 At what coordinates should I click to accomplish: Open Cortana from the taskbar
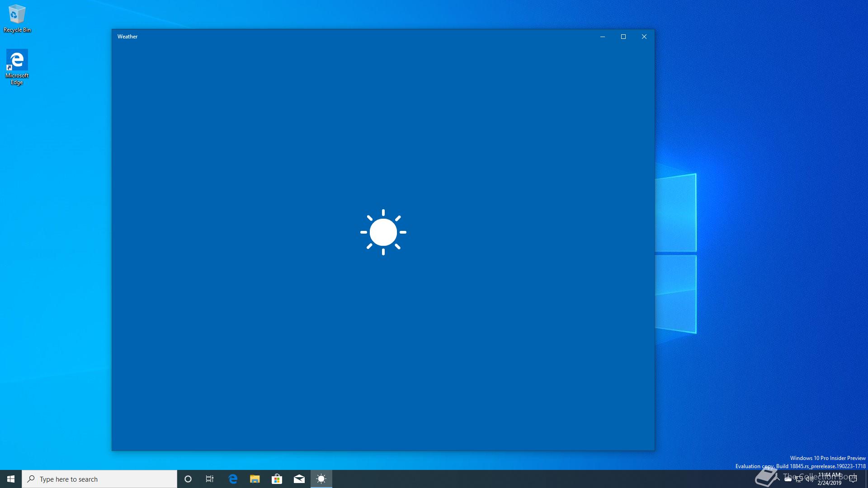(188, 479)
